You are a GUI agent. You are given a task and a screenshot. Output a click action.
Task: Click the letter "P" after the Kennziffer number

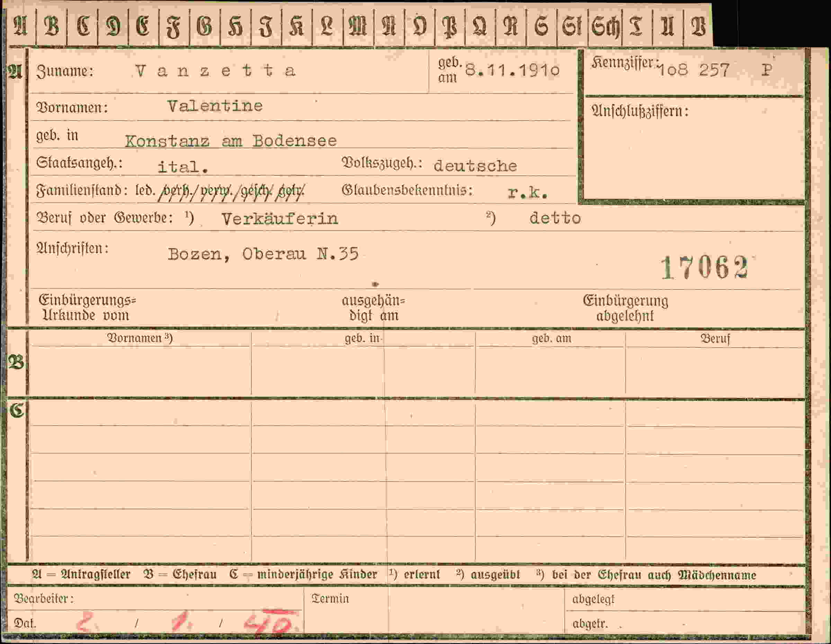[767, 70]
